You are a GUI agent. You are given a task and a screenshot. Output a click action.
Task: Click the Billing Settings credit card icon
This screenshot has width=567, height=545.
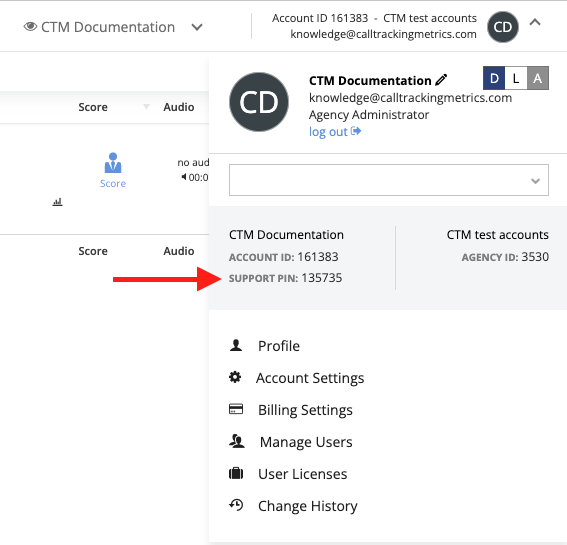click(x=236, y=409)
